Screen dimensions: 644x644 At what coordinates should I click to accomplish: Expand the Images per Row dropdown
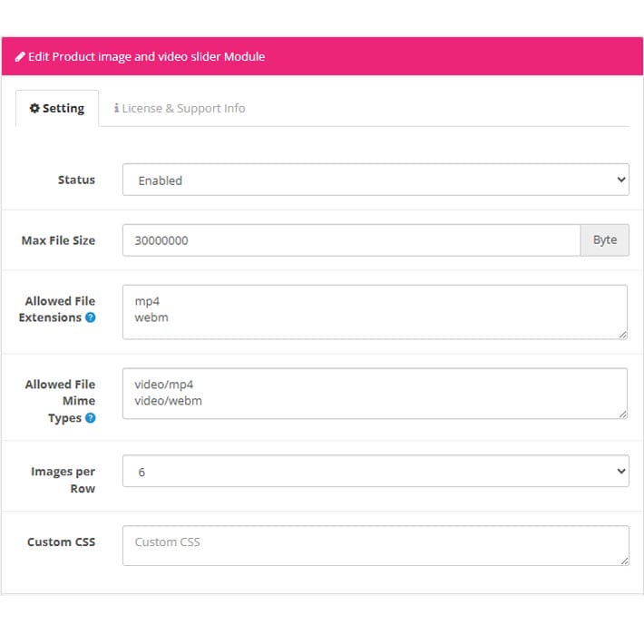[376, 472]
